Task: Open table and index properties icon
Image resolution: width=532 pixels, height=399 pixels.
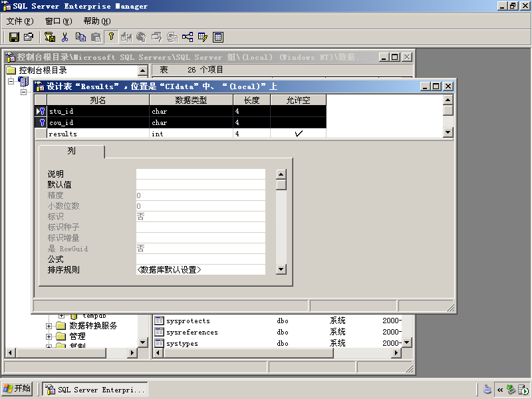Action: pyautogui.click(x=29, y=37)
